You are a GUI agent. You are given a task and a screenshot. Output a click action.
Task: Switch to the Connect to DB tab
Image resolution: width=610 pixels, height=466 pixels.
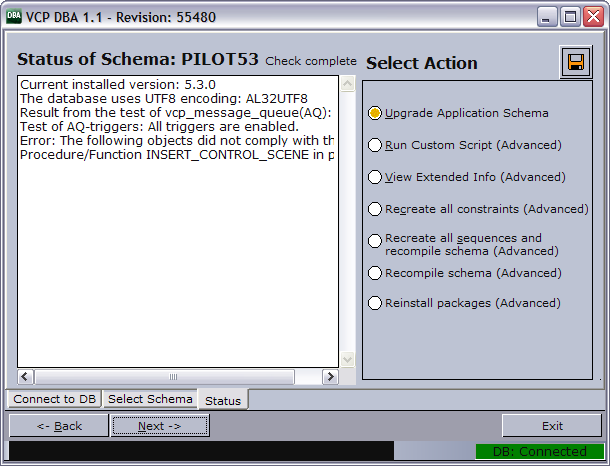point(56,399)
